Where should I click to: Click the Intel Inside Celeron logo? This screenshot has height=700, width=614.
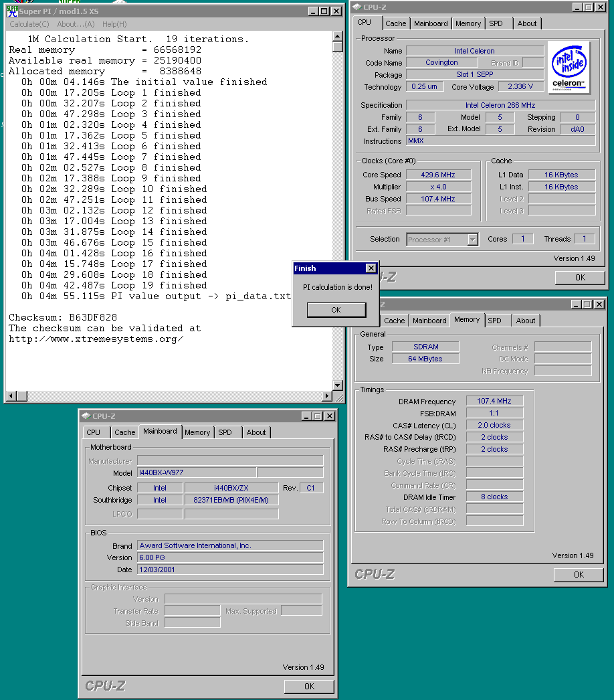pyautogui.click(x=569, y=68)
